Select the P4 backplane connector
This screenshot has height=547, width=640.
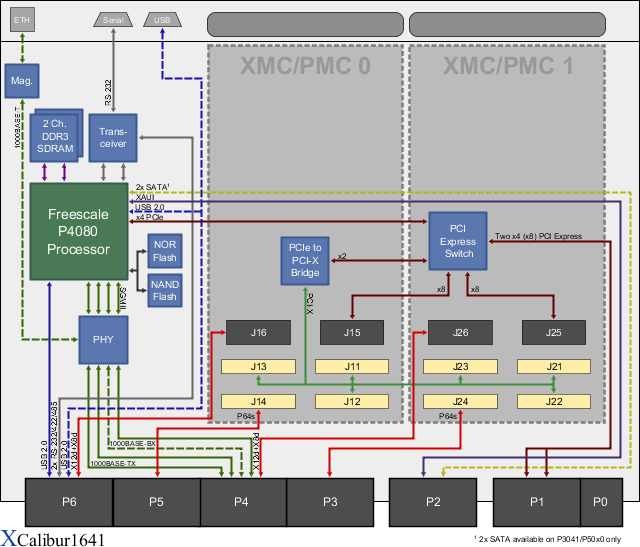(x=243, y=502)
